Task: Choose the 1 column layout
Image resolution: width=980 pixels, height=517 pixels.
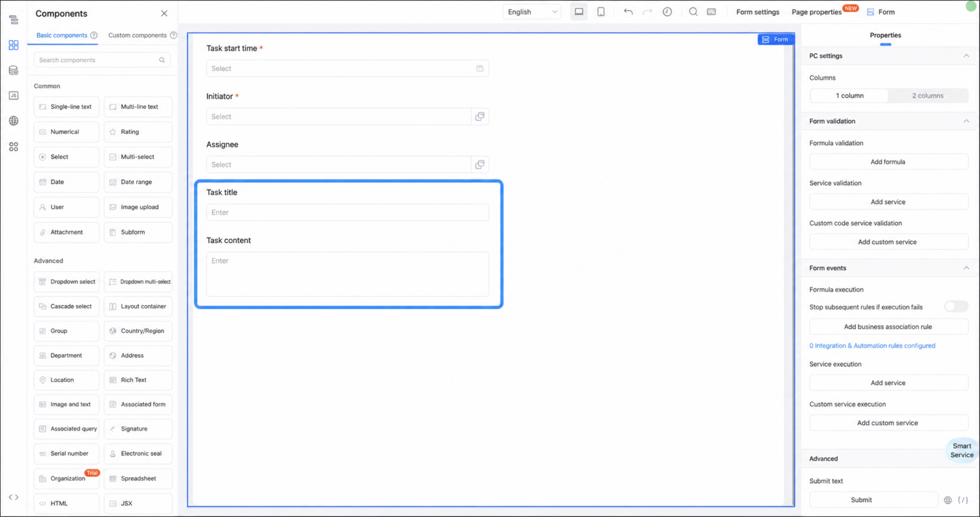Action: click(849, 95)
